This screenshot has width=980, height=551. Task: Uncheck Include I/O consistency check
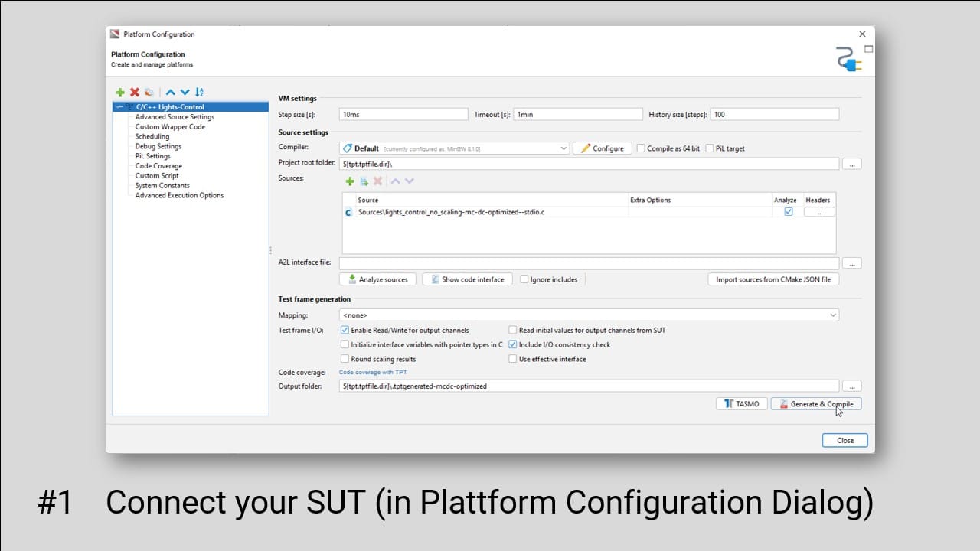[x=513, y=344]
